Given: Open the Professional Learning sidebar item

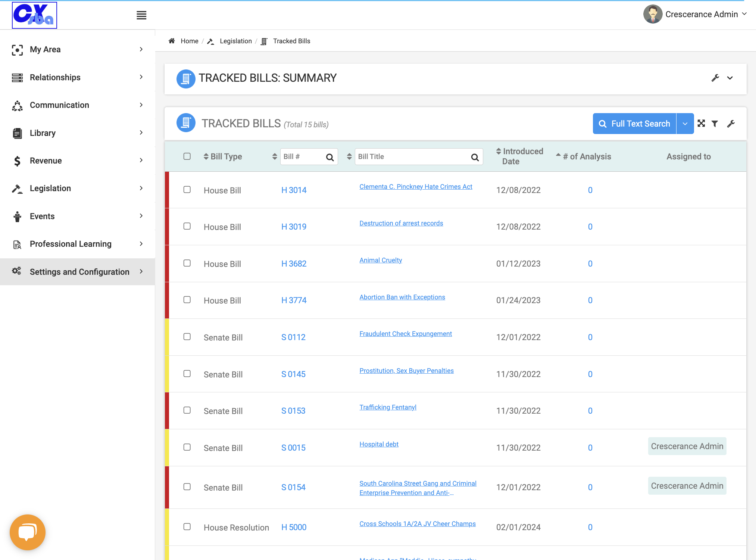Looking at the screenshot, I should pos(78,244).
